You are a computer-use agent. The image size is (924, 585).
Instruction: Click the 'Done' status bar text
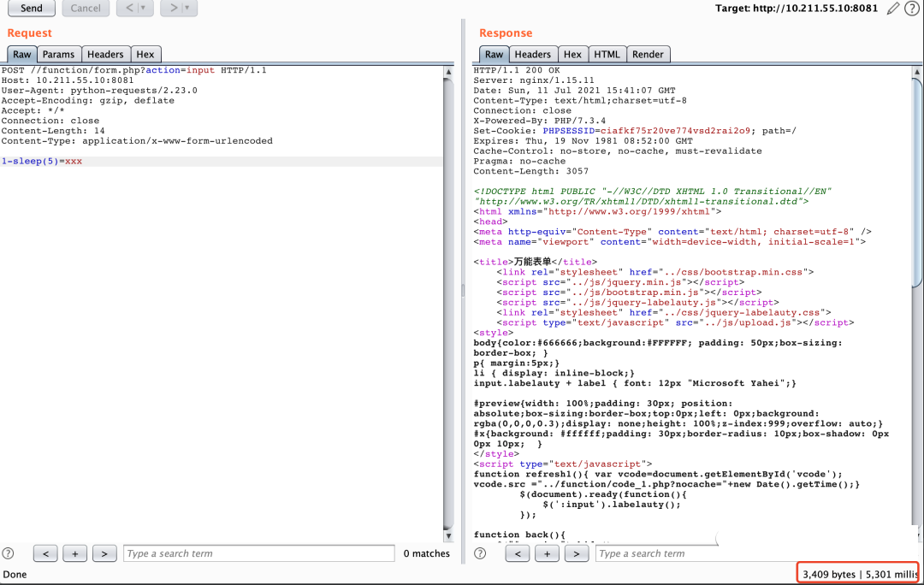click(x=15, y=575)
